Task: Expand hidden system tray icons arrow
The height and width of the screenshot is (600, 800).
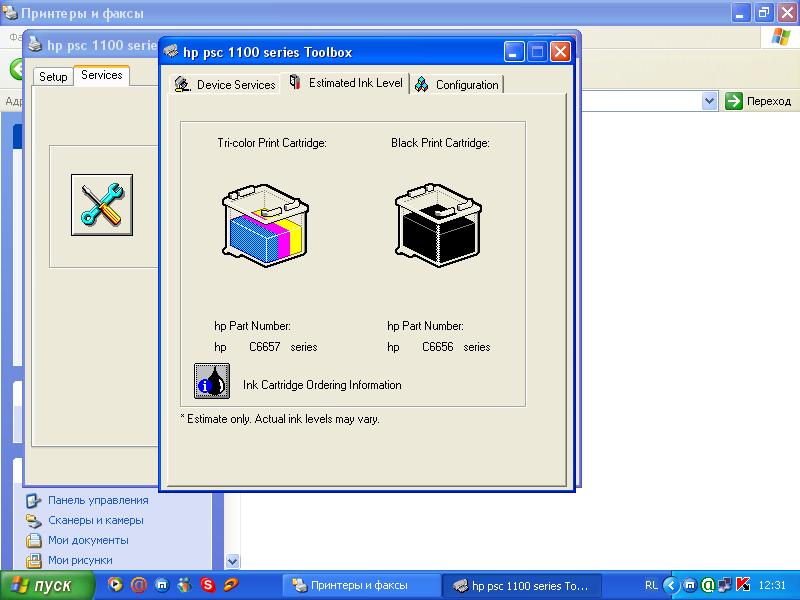Action: (x=672, y=585)
